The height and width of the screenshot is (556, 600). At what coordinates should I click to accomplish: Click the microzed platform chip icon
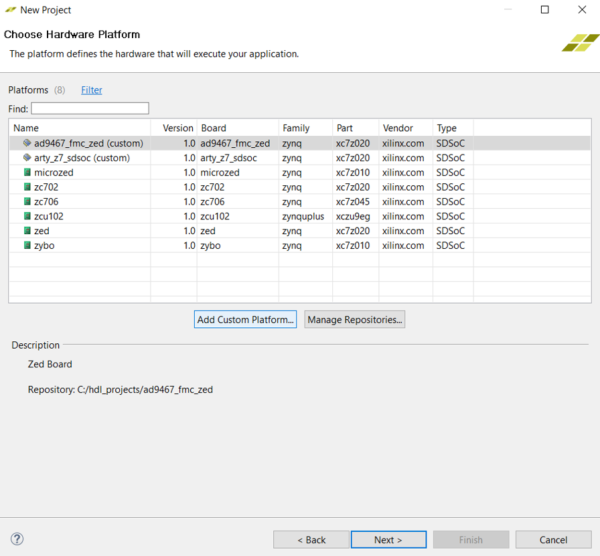point(27,172)
